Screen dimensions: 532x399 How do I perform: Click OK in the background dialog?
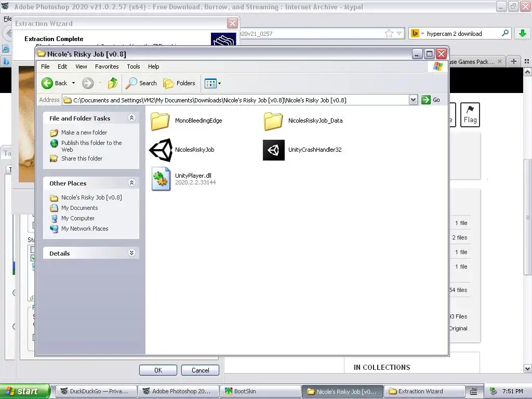[x=158, y=370]
